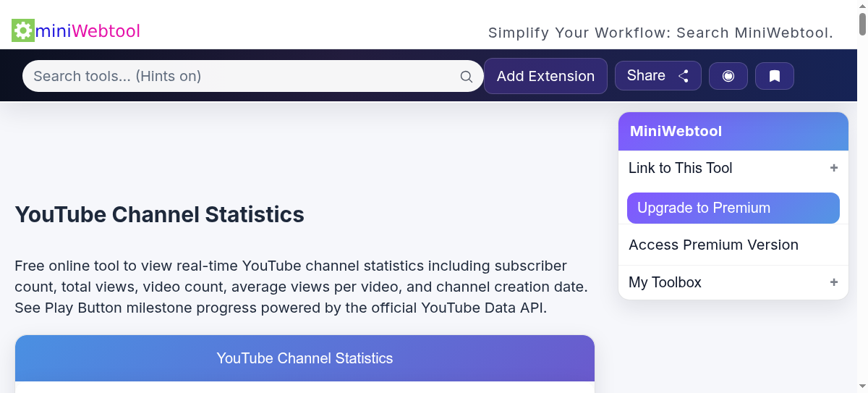
Task: Click the bold YouTube Channel Statistics page title
Action: coord(159,215)
